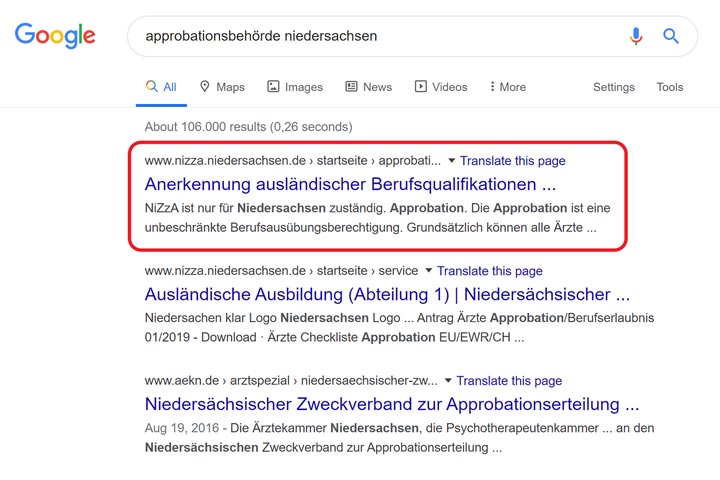Open the News results tab
Screen dimensions: 720x480
click(x=368, y=87)
